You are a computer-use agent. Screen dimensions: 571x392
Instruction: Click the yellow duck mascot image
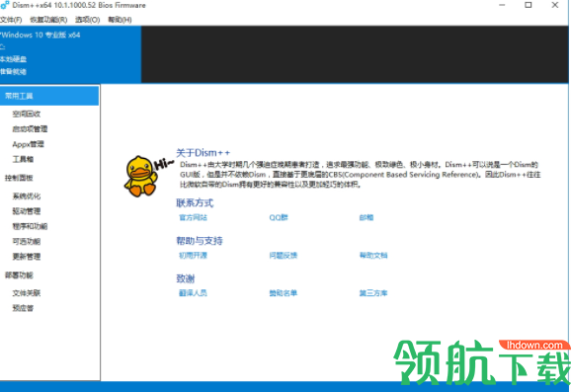coord(141,177)
